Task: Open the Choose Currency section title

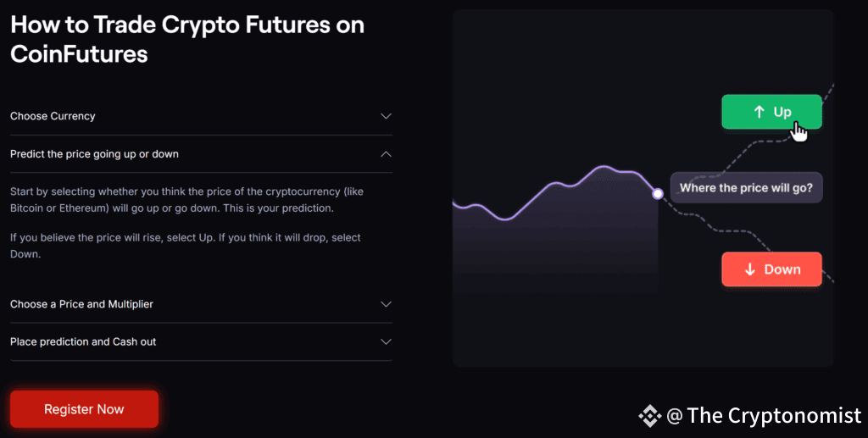Action: 53,116
